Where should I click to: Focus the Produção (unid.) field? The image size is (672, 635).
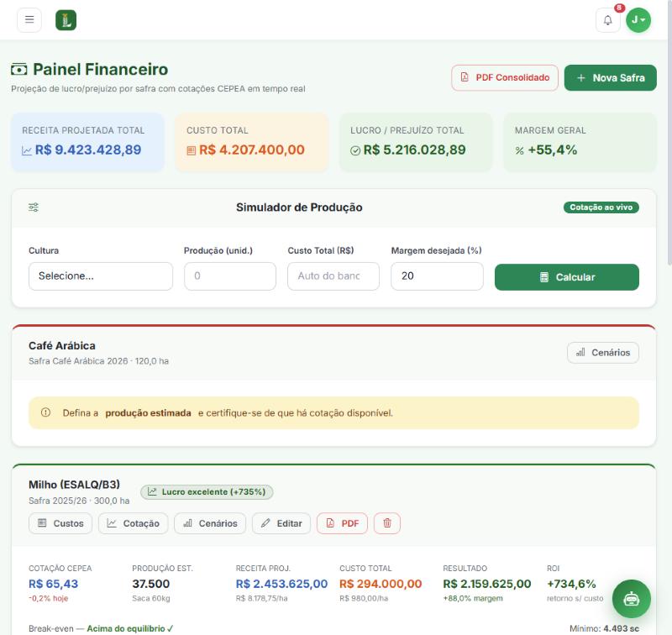230,276
